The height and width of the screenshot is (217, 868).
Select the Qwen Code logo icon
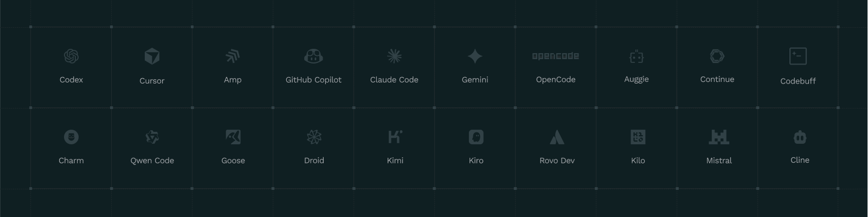point(152,137)
